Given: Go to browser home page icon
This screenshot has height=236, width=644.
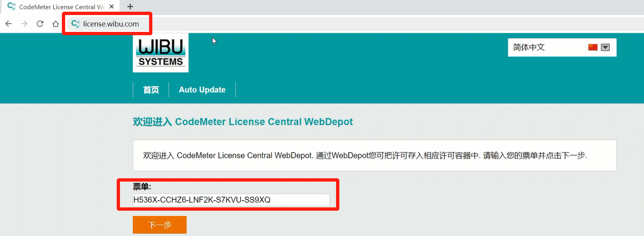Looking at the screenshot, I should (55, 24).
